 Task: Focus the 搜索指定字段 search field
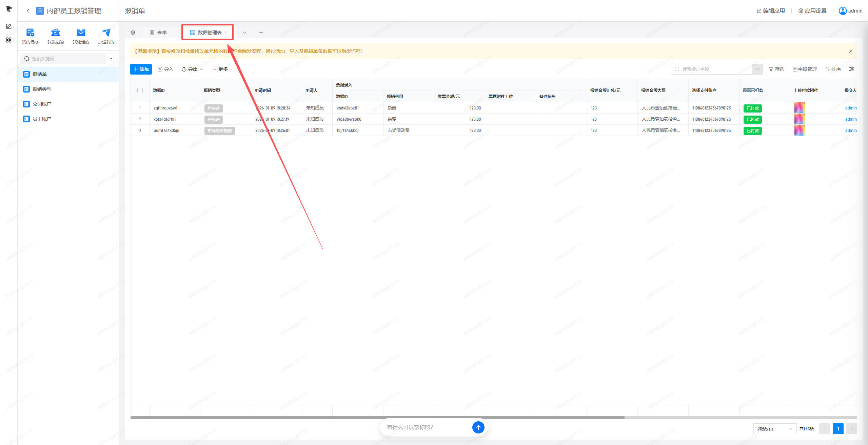711,69
